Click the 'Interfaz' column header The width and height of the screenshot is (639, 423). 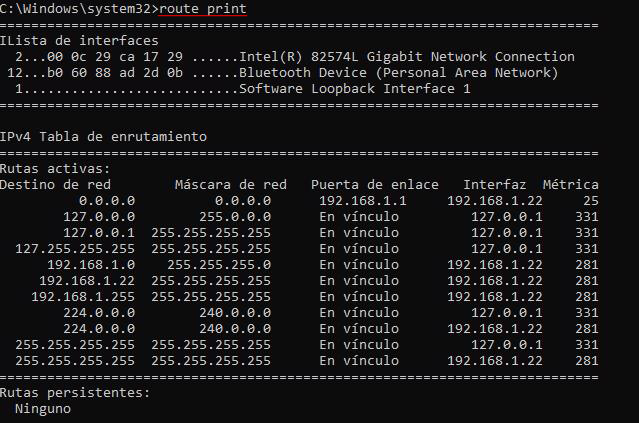tap(495, 185)
